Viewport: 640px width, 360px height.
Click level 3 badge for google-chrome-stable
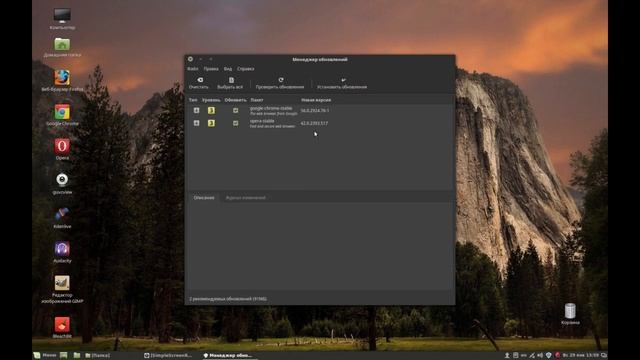[211, 111]
